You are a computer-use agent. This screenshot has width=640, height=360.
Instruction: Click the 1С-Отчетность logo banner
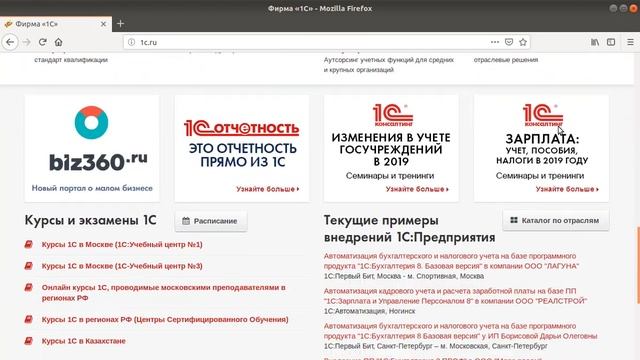[x=242, y=128]
